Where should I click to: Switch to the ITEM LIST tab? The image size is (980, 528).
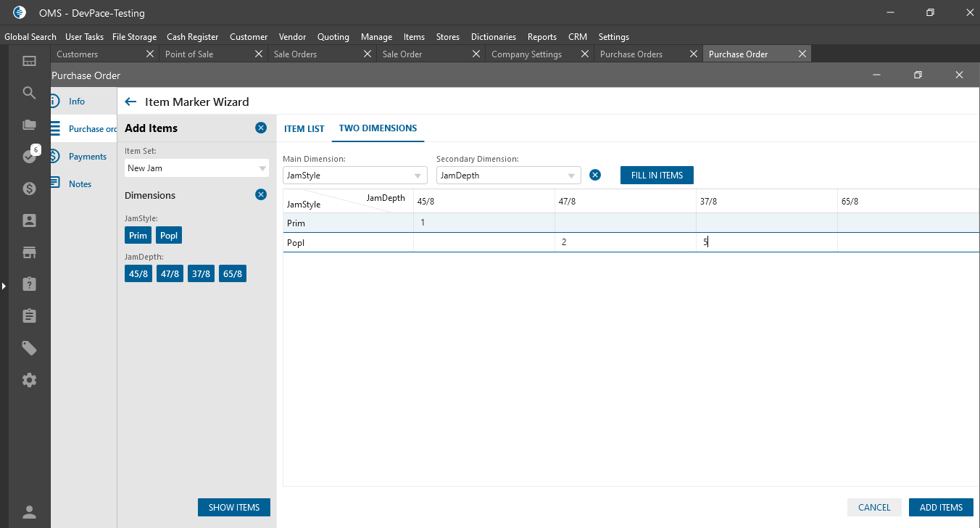click(x=304, y=129)
